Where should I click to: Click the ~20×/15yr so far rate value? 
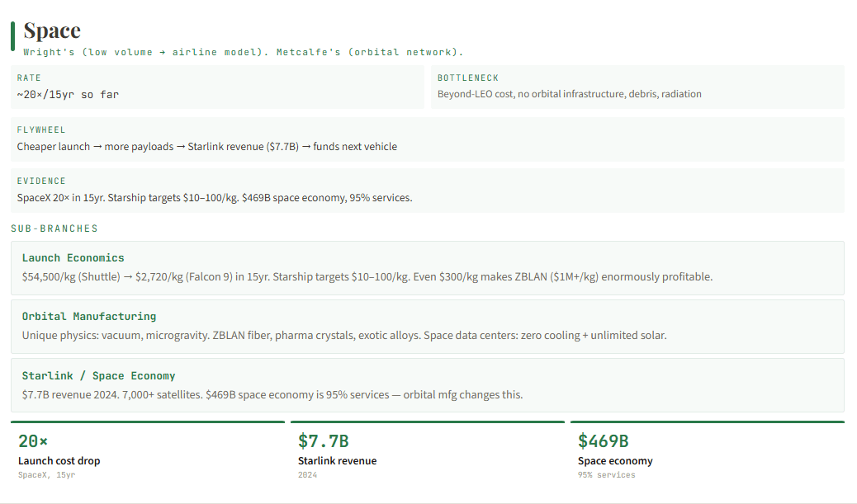(68, 95)
